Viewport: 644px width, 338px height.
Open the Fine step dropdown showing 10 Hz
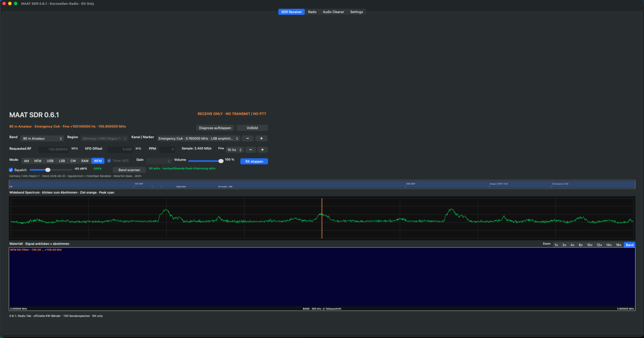pos(235,150)
